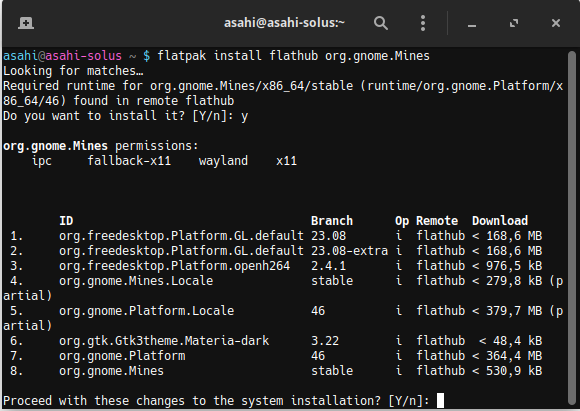This screenshot has height=411, width=580.
Task: Place cursor at the Proceed prompt
Action: pyautogui.click(x=440, y=401)
